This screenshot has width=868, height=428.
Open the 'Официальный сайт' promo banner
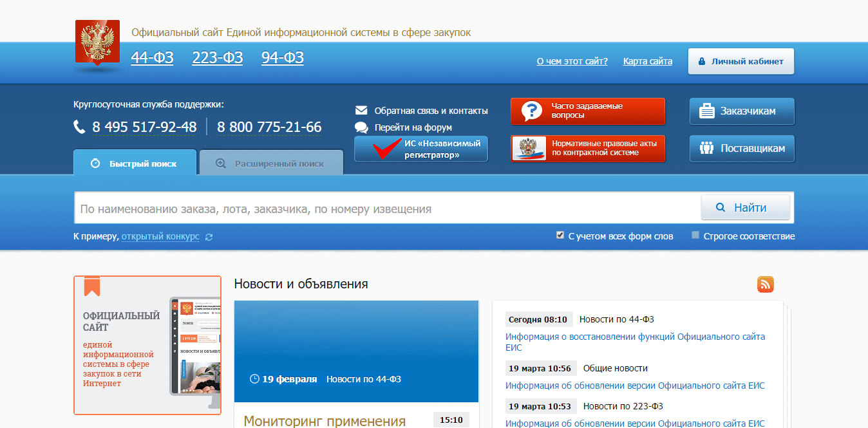(147, 346)
